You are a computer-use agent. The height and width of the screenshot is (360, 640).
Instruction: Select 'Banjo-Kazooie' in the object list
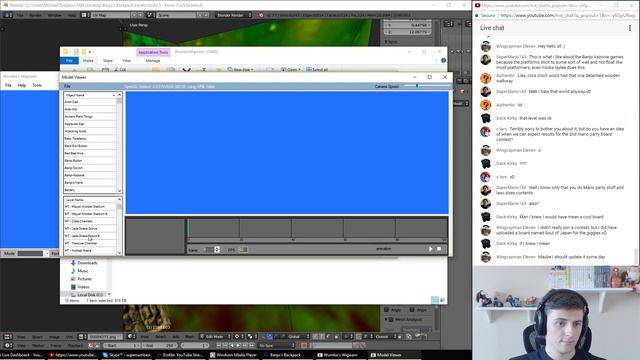pos(90,176)
